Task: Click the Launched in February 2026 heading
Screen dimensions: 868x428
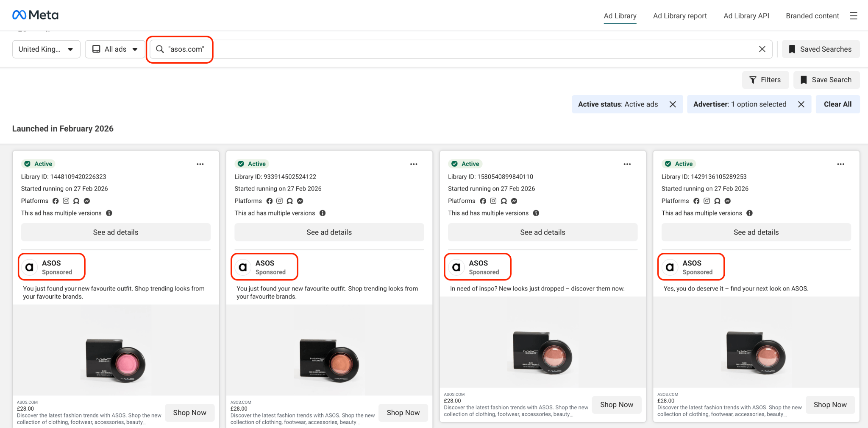Action: [x=63, y=129]
